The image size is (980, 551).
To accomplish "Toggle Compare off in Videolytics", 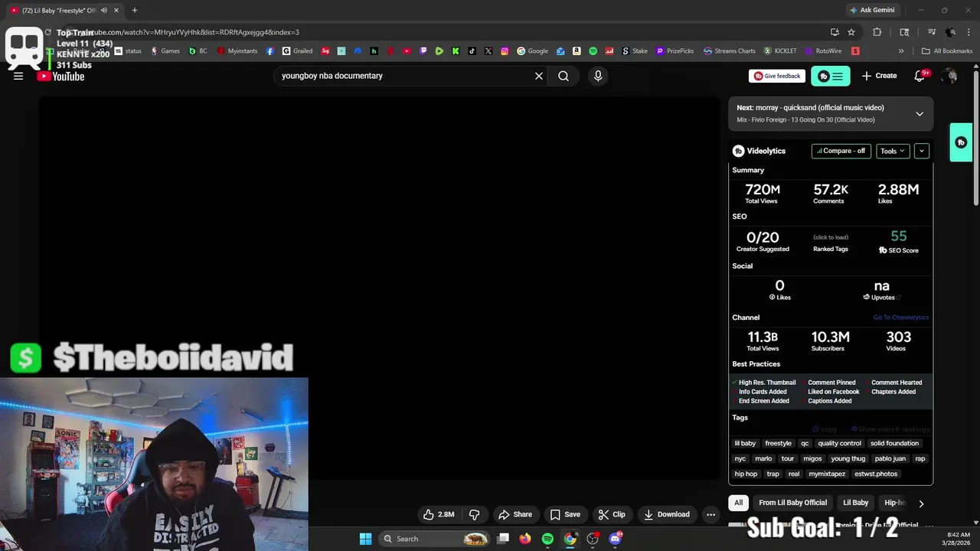I will pyautogui.click(x=841, y=151).
